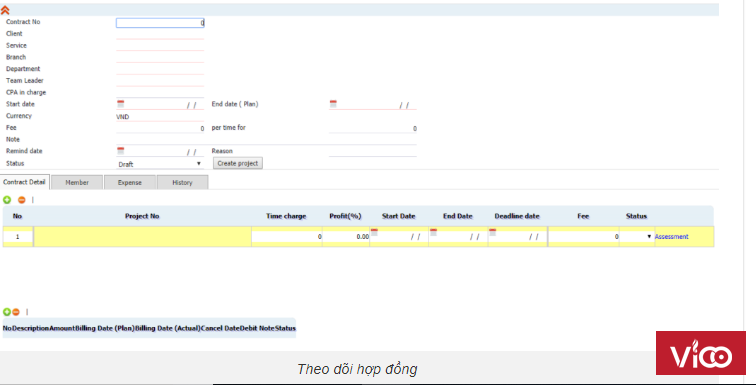Image resolution: width=756 pixels, height=385 pixels.
Task: Open the calendar icon in the row's Deadline date cell
Action: click(493, 232)
